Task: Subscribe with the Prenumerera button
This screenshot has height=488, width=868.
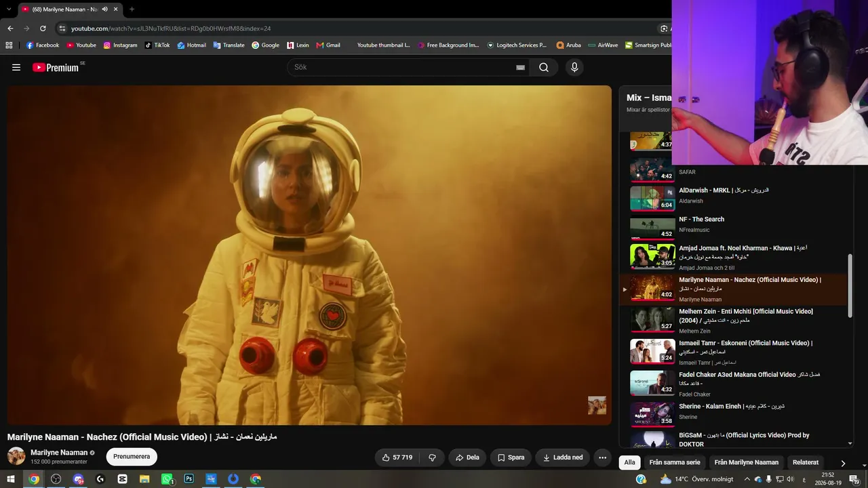Action: tap(132, 457)
